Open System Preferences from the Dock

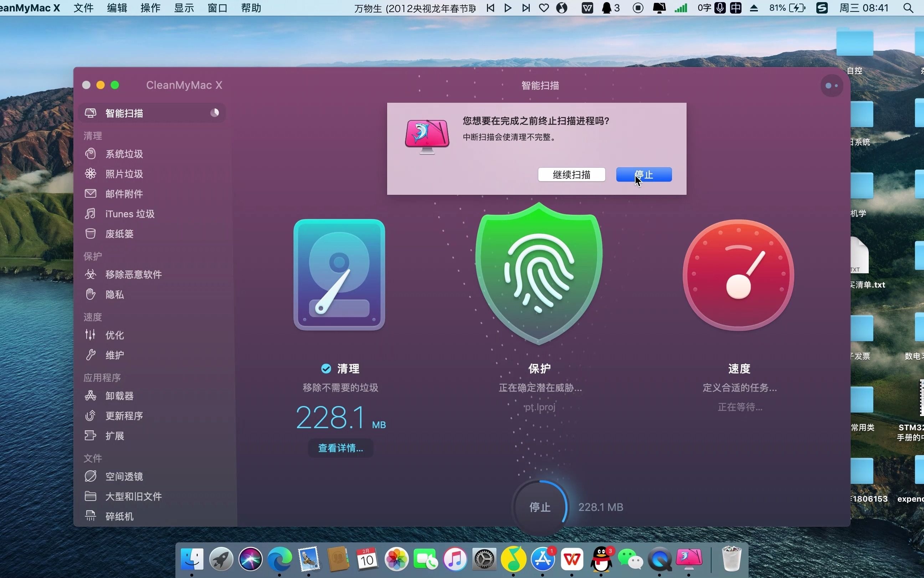[x=484, y=559]
